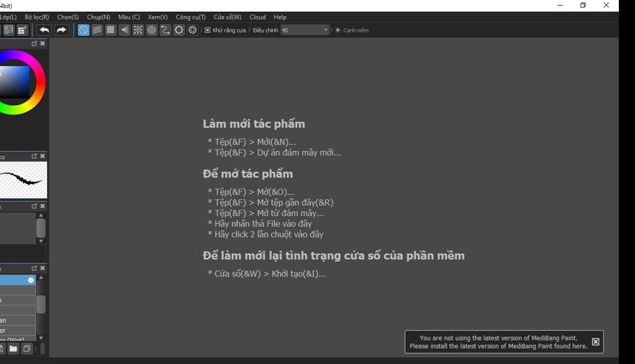Toggle the Cạnh mềm checkbox
Screen dimensions: 635x364
point(338,30)
